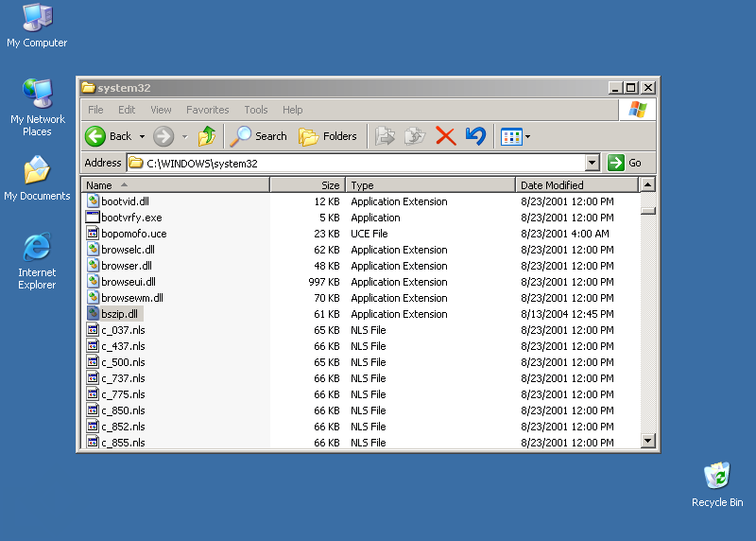Click the Move To toolbar icon
Viewport: 756px width, 541px height.
click(385, 136)
